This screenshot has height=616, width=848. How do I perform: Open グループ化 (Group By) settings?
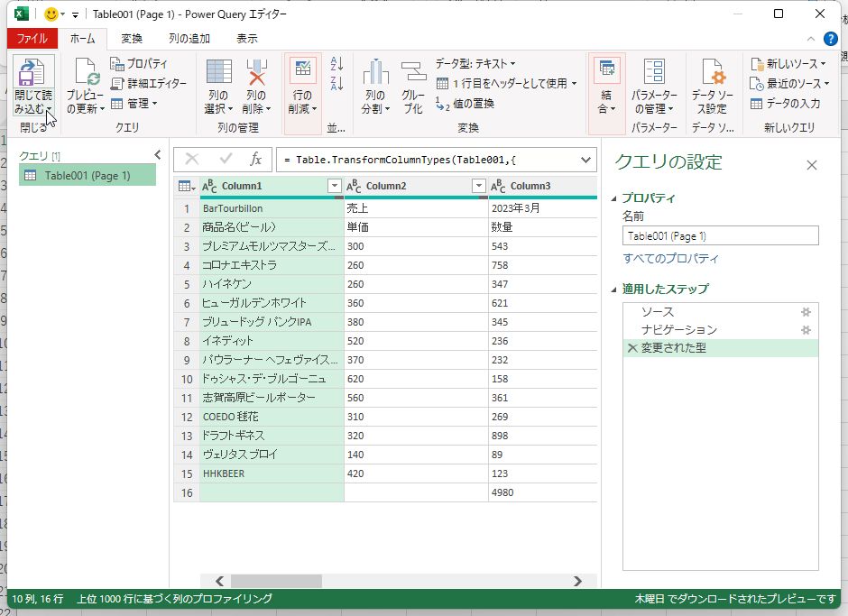[x=414, y=86]
